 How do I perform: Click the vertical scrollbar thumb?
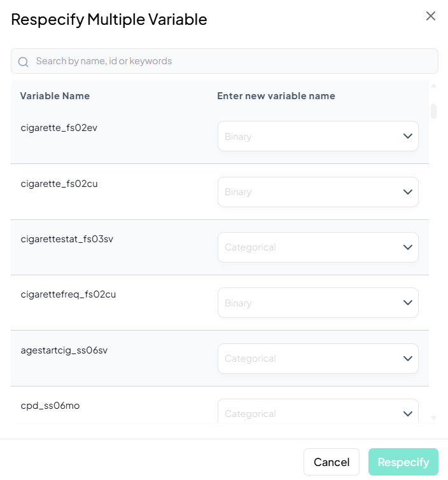(x=434, y=111)
